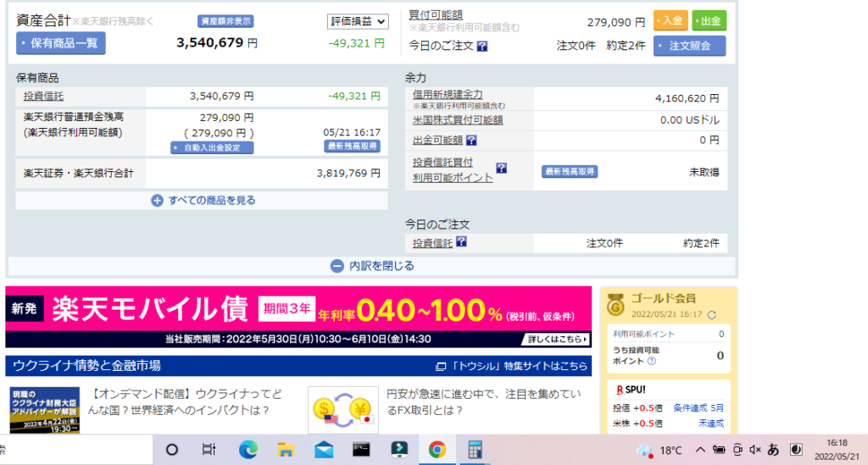
Task: Open 米国株式買付可能額 link
Action: [x=458, y=120]
